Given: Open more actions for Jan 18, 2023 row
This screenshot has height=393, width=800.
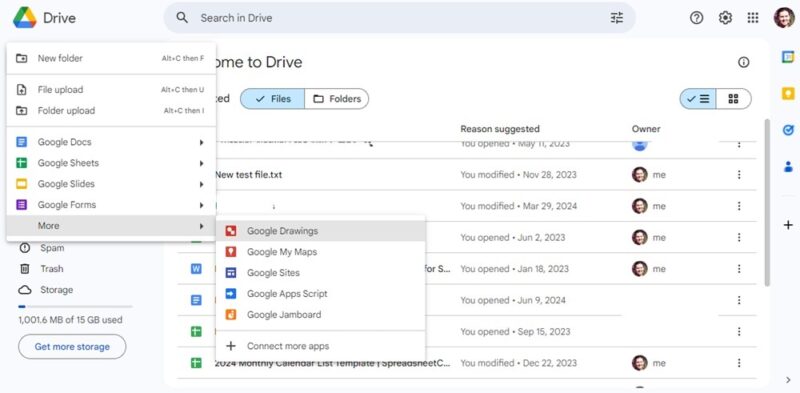Looking at the screenshot, I should pos(739,269).
